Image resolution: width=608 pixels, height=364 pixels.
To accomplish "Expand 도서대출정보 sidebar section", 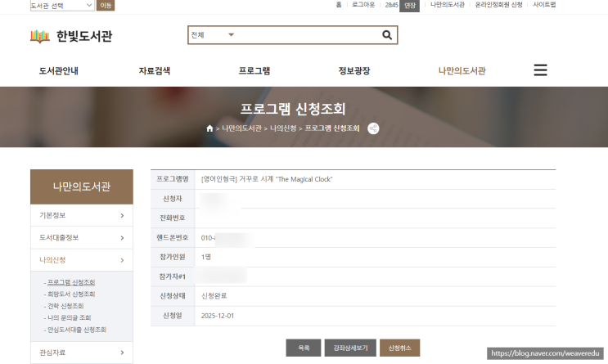I will pyautogui.click(x=82, y=238).
